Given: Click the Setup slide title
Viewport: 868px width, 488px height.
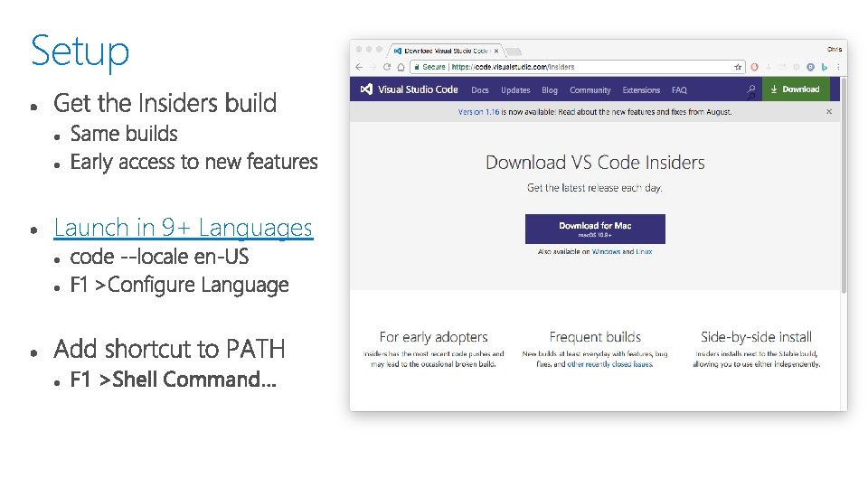Looking at the screenshot, I should [80, 52].
